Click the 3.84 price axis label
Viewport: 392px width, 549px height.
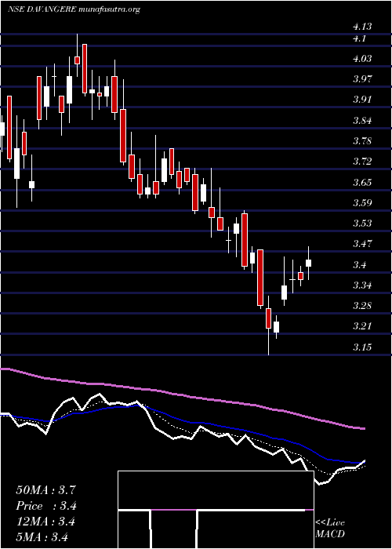click(362, 121)
